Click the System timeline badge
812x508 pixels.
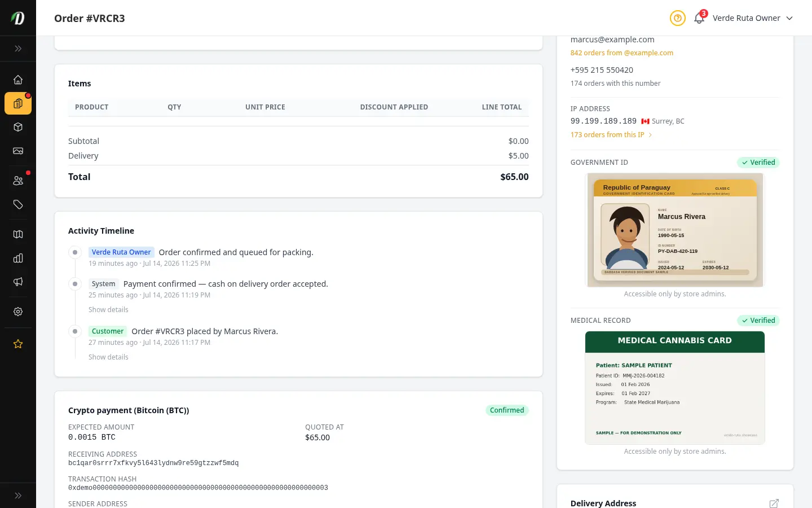click(x=103, y=284)
